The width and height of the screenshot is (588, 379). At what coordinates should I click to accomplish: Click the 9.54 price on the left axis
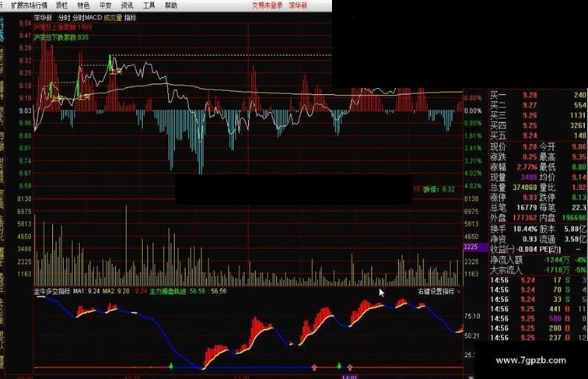[x=25, y=23]
